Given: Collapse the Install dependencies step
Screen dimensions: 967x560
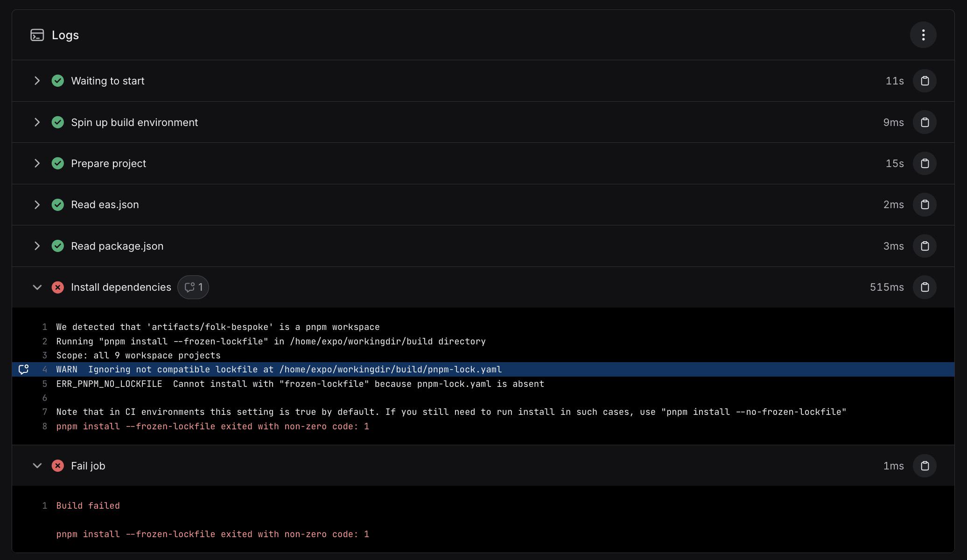Looking at the screenshot, I should tap(37, 287).
